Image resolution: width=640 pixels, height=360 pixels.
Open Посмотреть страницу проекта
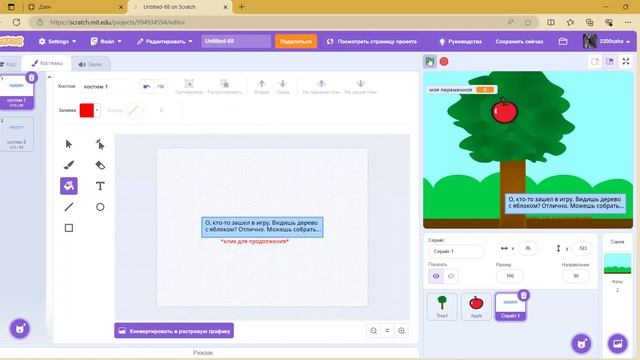pyautogui.click(x=372, y=41)
